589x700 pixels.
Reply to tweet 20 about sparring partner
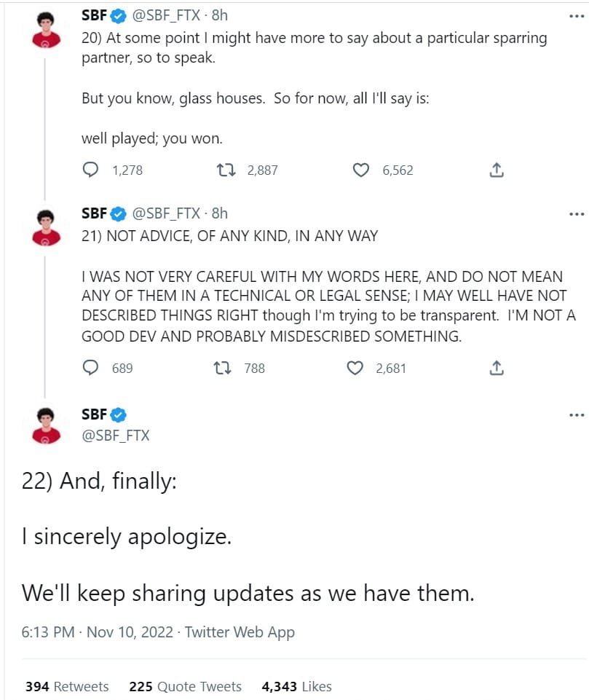(x=92, y=170)
